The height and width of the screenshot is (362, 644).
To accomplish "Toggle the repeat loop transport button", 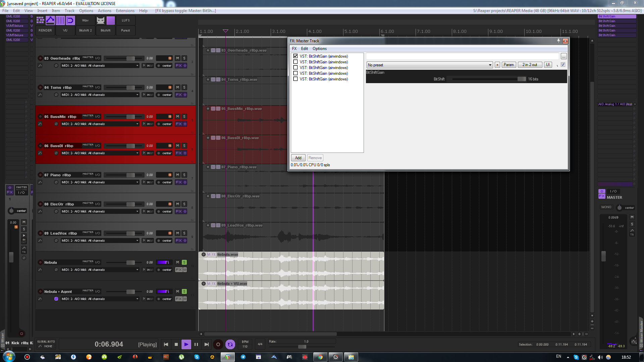I will 230,344.
